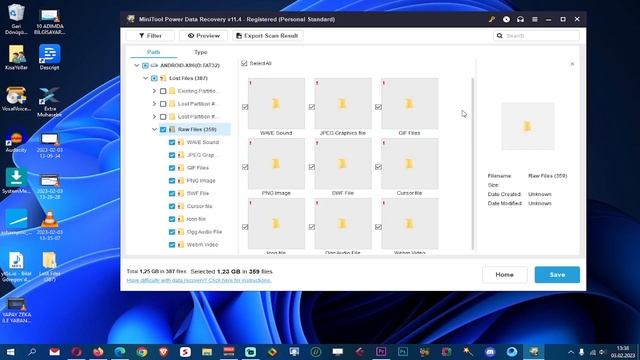640x360 pixels.
Task: Click the PNG Image folder thumbnail
Action: 276,163
